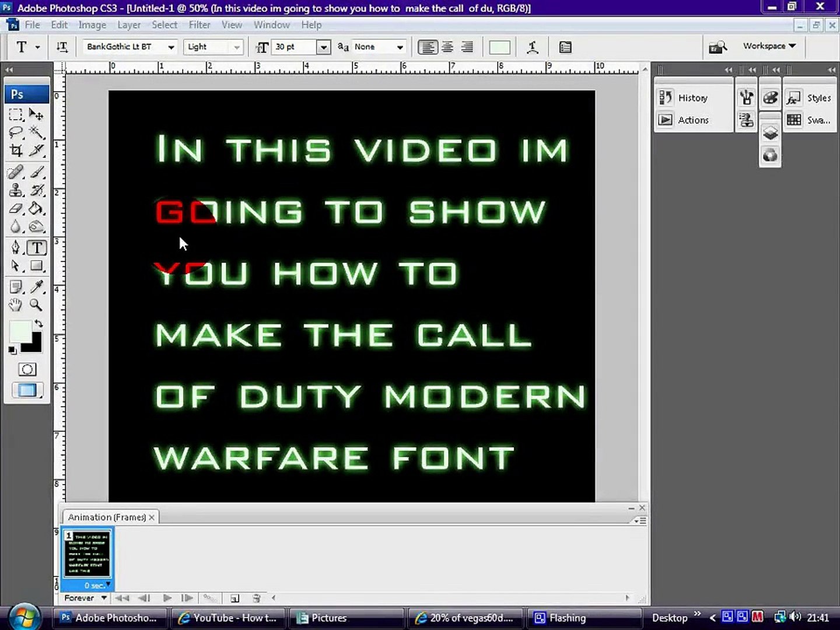This screenshot has width=840, height=630.
Task: Select the Slice tool
Action: point(36,150)
